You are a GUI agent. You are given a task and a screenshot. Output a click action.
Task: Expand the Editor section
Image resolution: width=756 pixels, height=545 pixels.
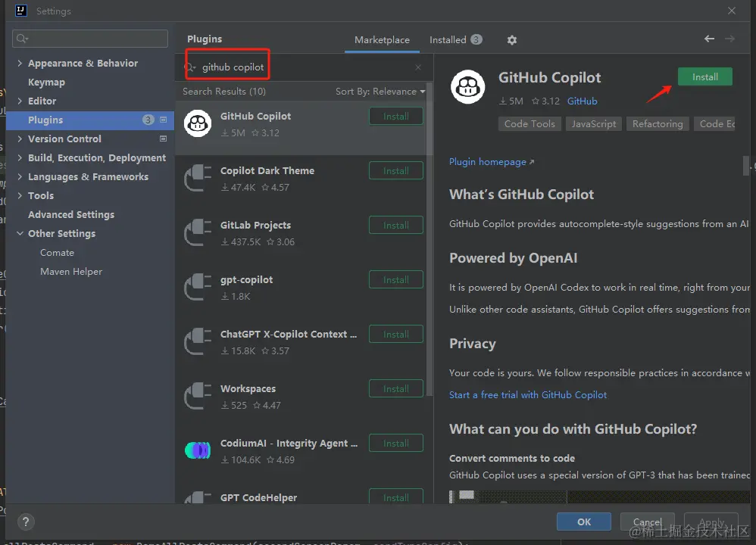(20, 101)
